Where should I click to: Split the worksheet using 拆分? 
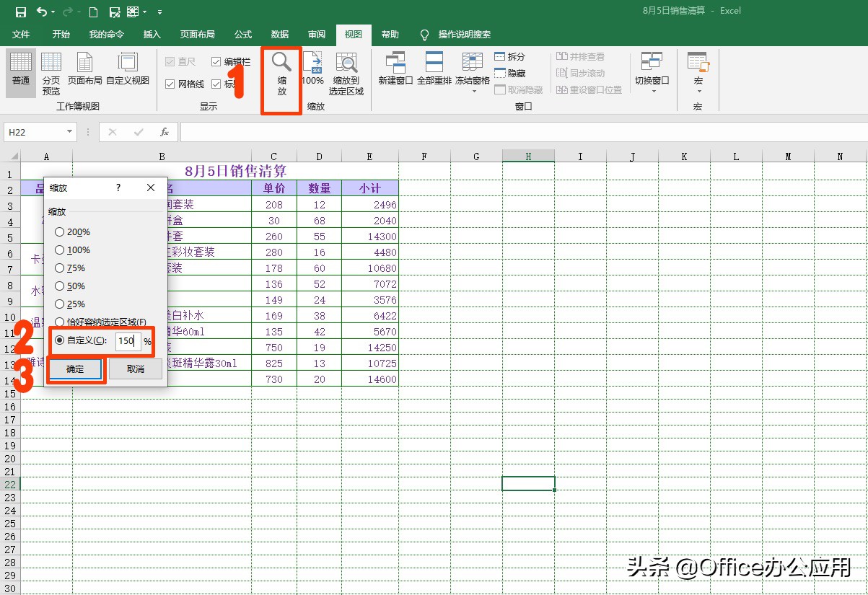pyautogui.click(x=509, y=56)
